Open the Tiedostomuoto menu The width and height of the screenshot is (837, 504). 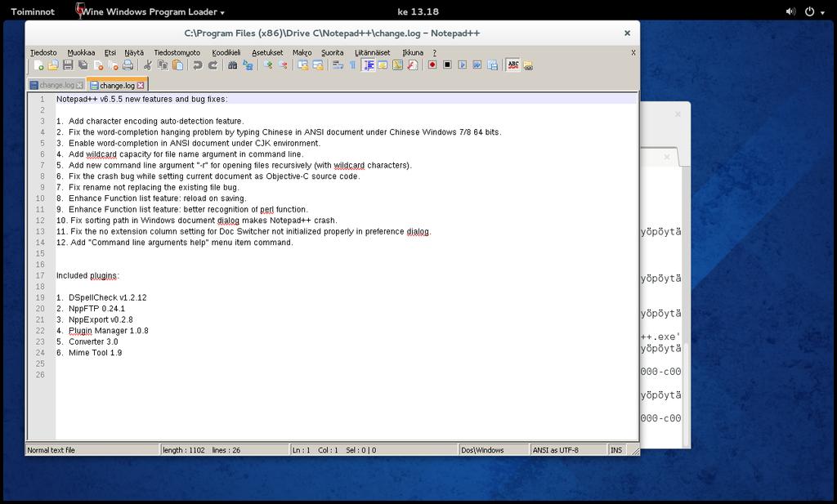pyautogui.click(x=177, y=52)
